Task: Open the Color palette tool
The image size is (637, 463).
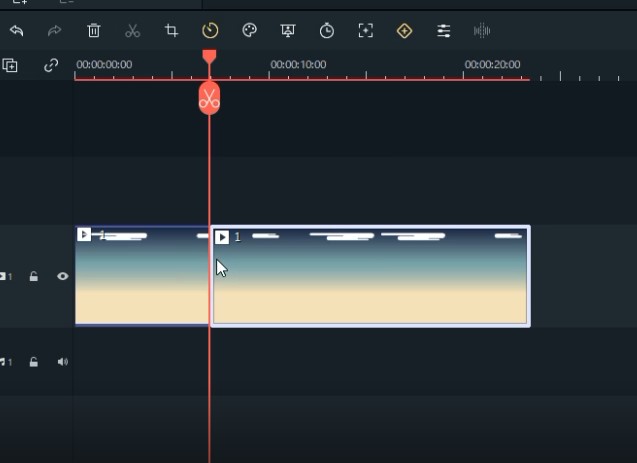Action: click(x=250, y=31)
